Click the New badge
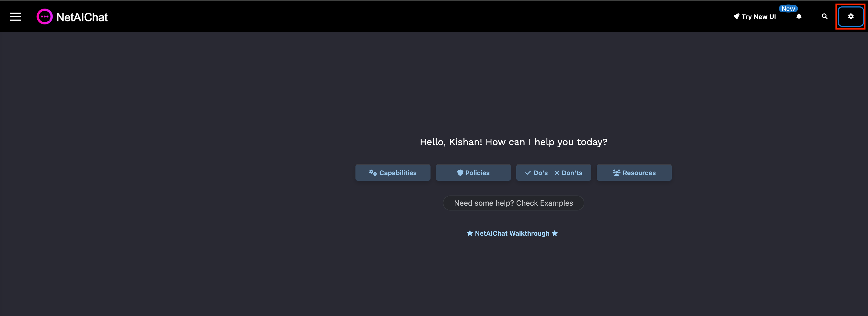The width and height of the screenshot is (868, 316). [x=788, y=9]
